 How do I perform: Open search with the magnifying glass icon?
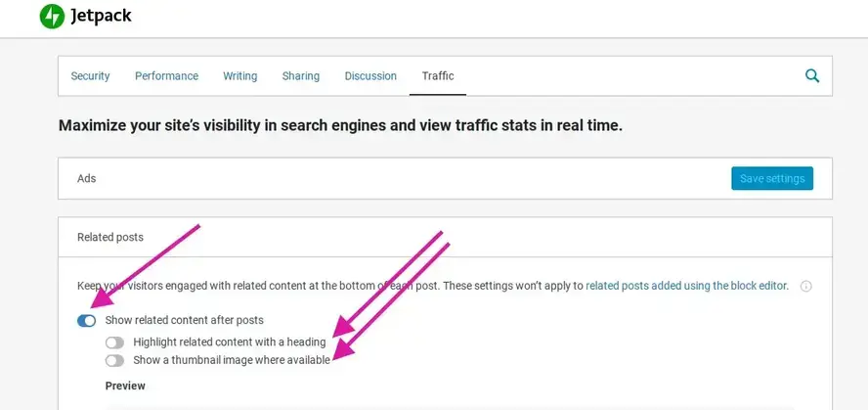[x=811, y=75]
